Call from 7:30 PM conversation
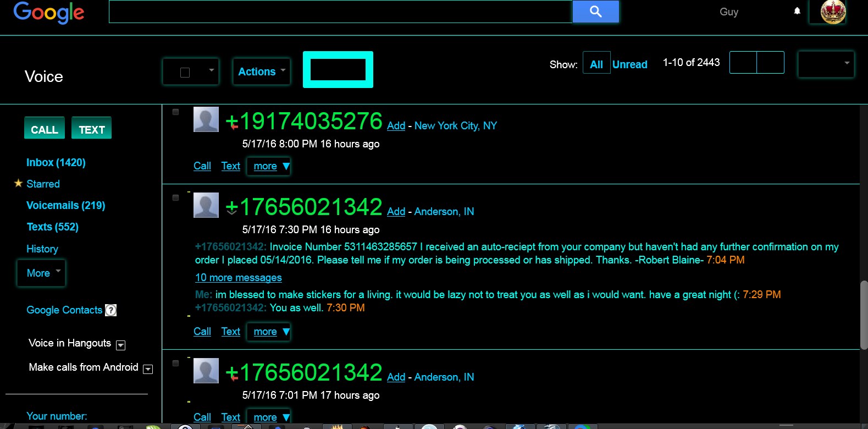This screenshot has width=868, height=429. point(202,332)
